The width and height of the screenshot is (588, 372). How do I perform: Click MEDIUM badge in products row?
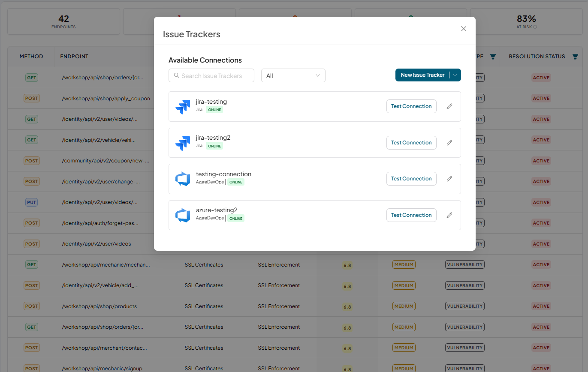tap(404, 306)
